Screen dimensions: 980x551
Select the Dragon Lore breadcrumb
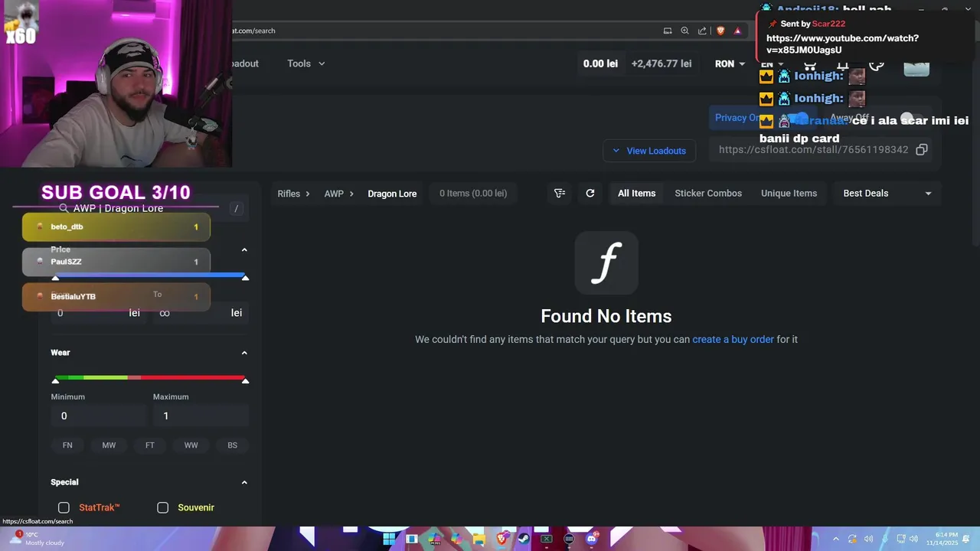click(392, 194)
